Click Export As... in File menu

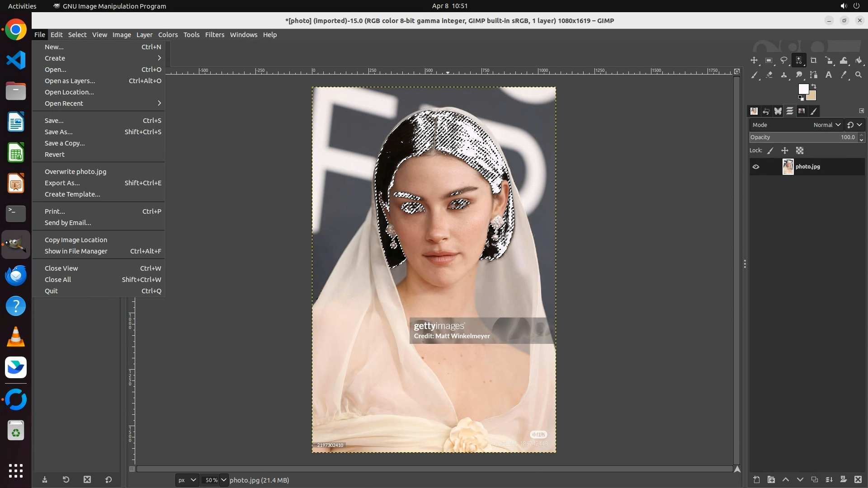[x=62, y=183]
